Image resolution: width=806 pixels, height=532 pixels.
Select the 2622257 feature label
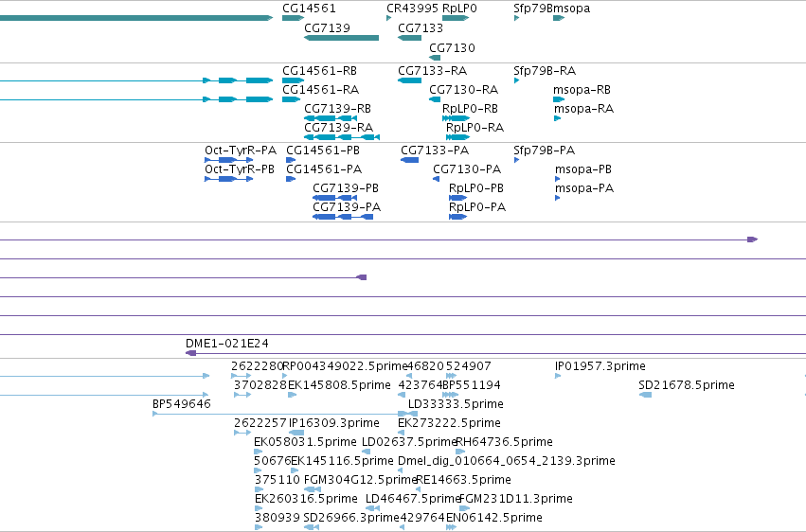pos(260,422)
